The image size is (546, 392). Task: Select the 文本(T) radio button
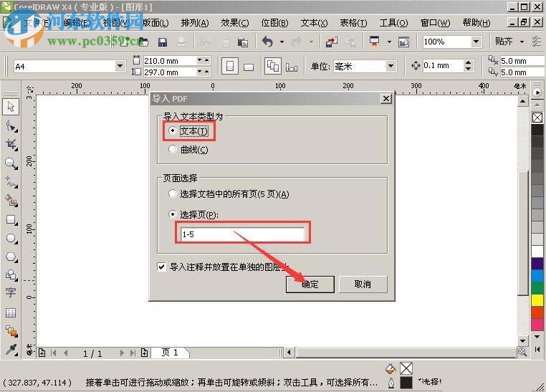coord(173,130)
